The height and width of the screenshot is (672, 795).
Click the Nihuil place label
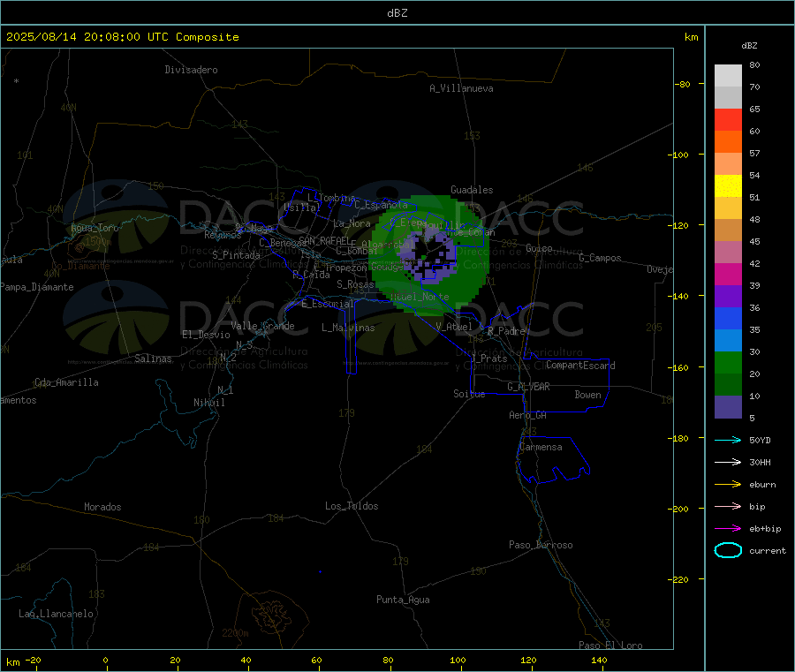click(x=209, y=403)
